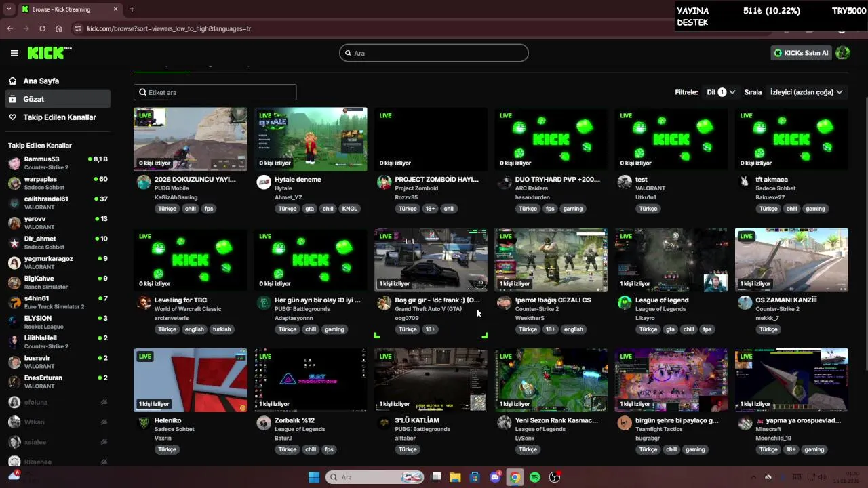Open the hamburger sidebar menu
Image resolution: width=868 pixels, height=488 pixels.
coord(14,53)
